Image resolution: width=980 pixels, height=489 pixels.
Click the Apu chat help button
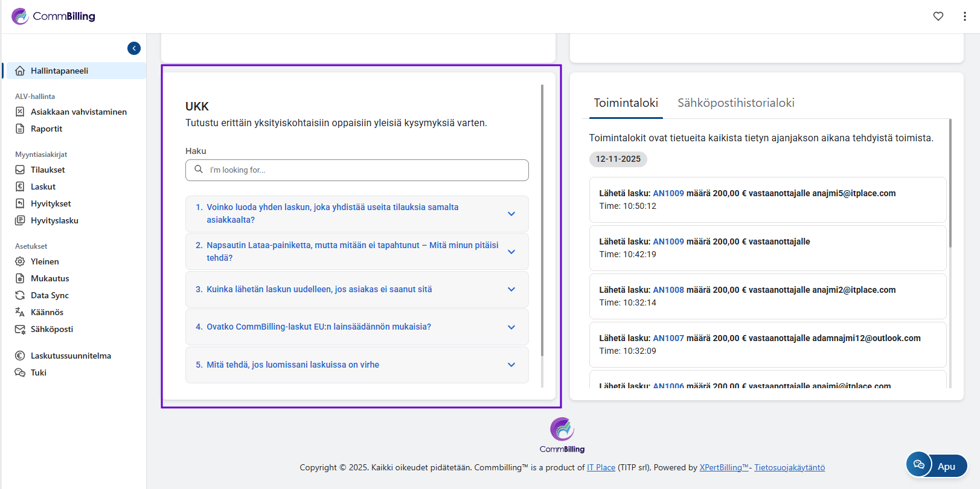pyautogui.click(x=937, y=465)
